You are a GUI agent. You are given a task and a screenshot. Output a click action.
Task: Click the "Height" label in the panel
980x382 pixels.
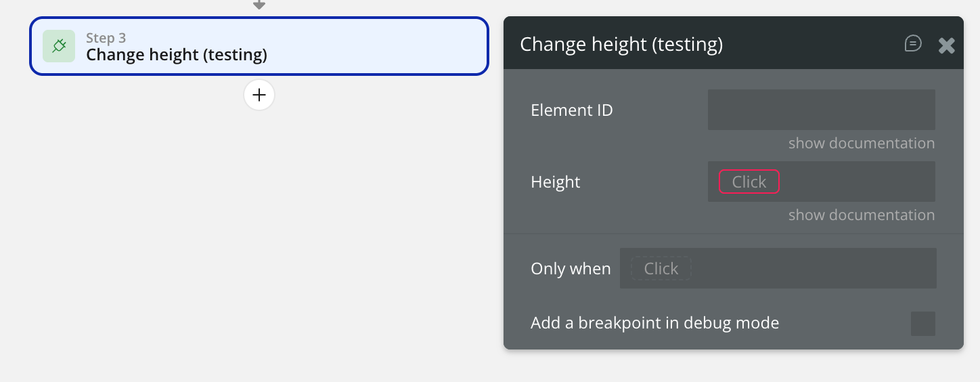[555, 182]
